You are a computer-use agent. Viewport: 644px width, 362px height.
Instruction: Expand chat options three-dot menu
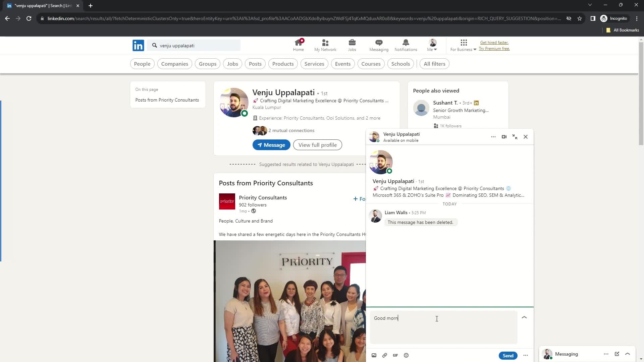point(493,136)
